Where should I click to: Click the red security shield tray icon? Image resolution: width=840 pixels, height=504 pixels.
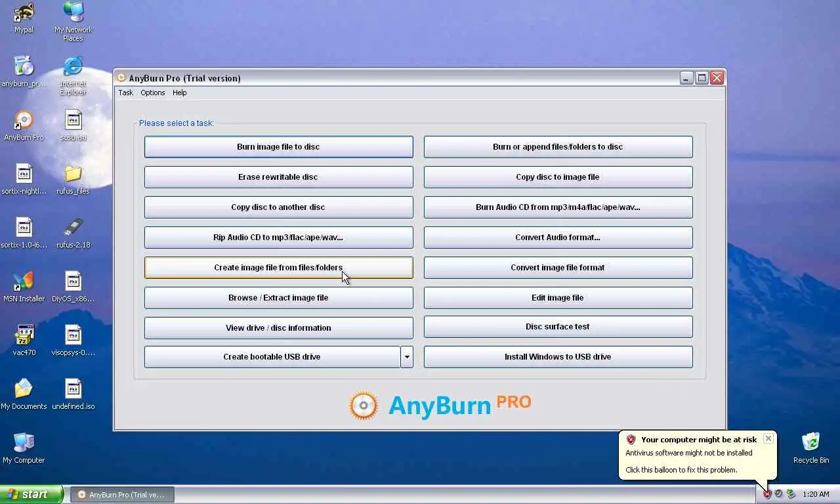click(x=766, y=494)
